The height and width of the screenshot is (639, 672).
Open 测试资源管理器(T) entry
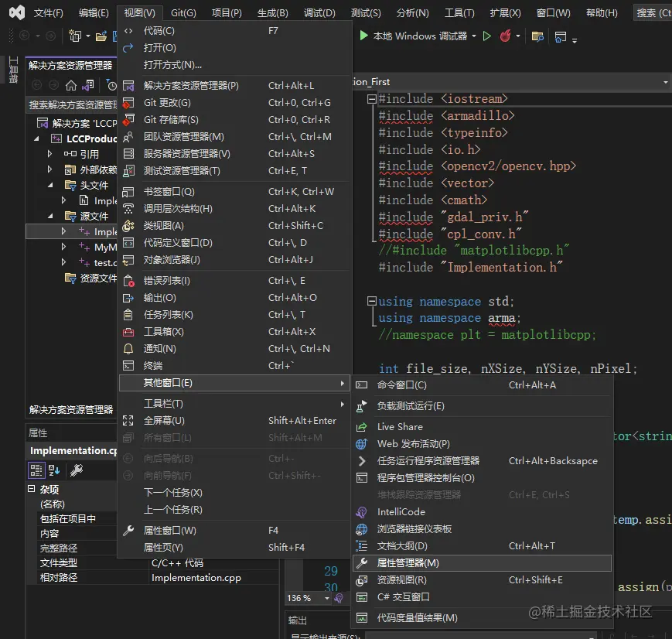click(234, 171)
